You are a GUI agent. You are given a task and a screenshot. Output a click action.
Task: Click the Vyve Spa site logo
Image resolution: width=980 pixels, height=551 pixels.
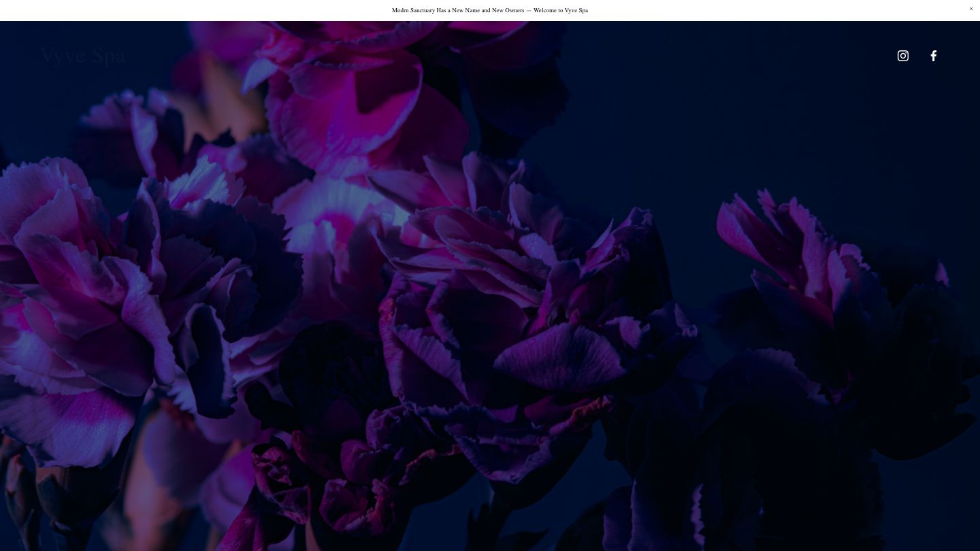tap(82, 55)
